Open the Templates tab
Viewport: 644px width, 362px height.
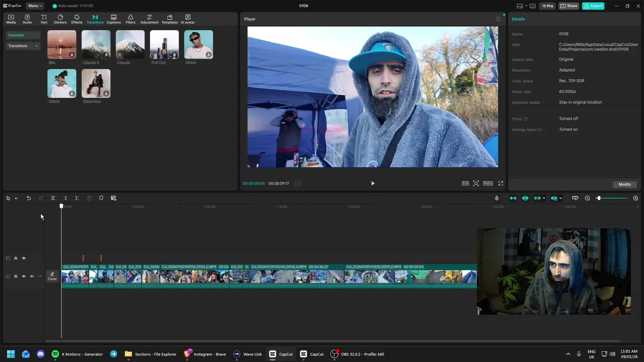click(170, 19)
